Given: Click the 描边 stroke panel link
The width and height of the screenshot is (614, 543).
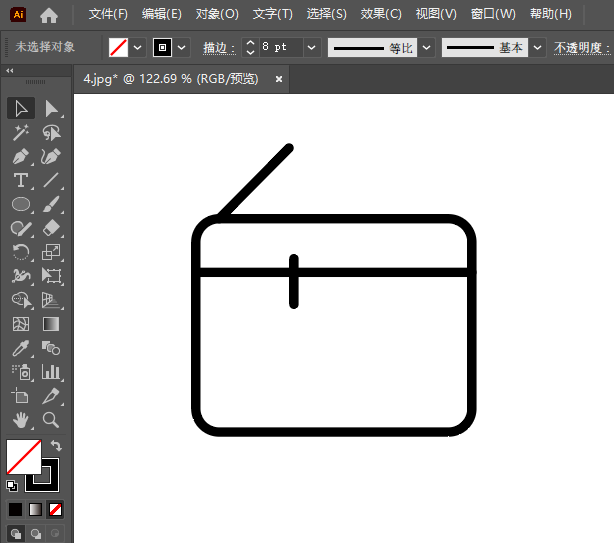Looking at the screenshot, I should pos(219,48).
